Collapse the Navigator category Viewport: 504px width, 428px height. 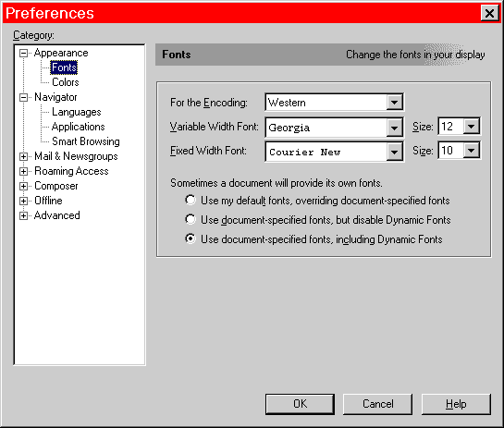23,97
